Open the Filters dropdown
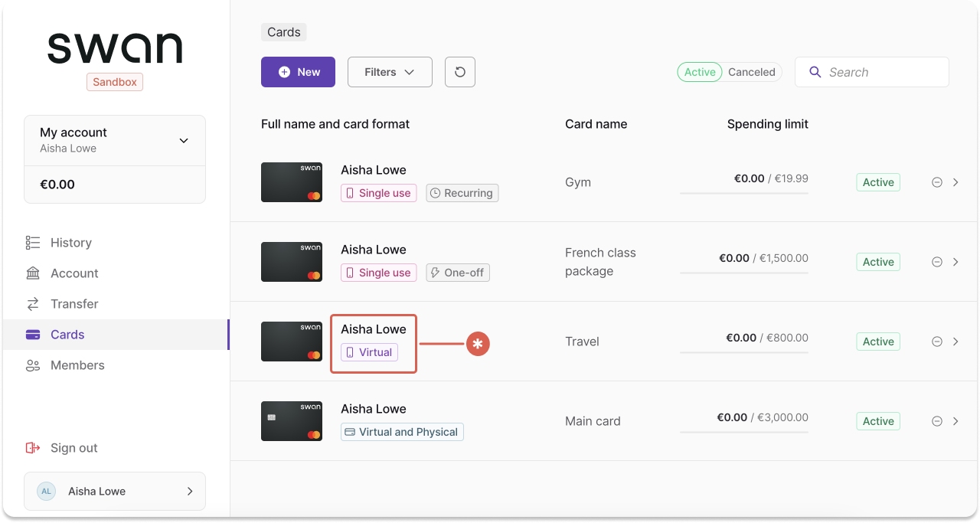This screenshot has width=980, height=523. [390, 71]
